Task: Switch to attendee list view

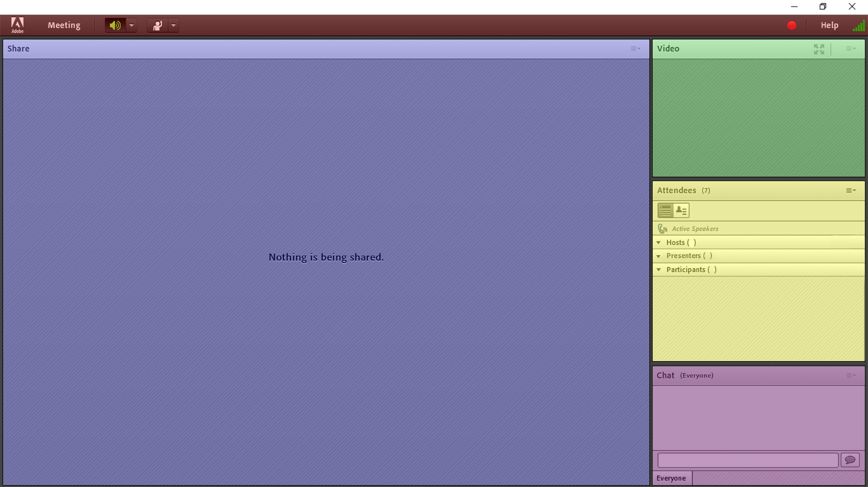Action: point(665,211)
